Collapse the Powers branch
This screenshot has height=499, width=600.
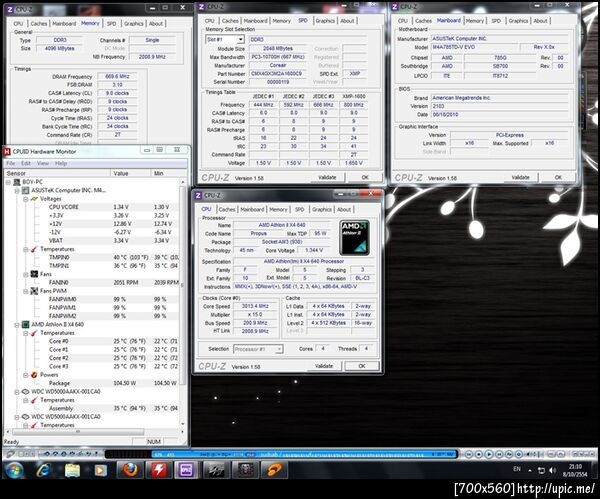click(x=25, y=375)
